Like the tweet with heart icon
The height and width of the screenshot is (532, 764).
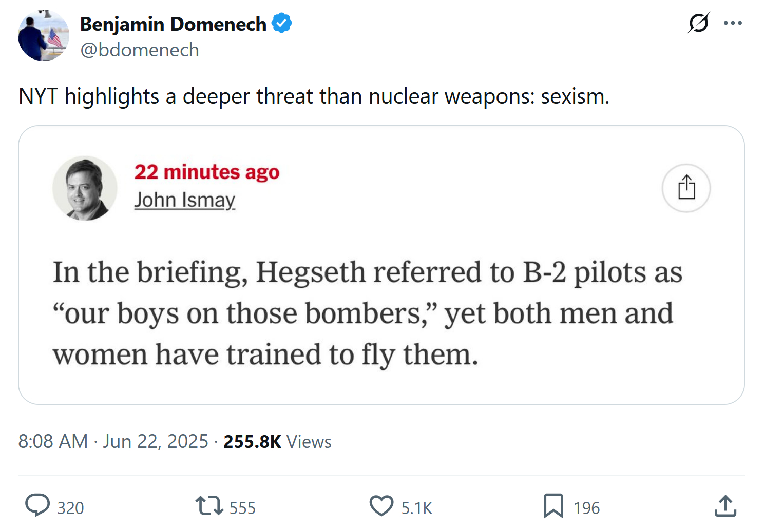click(381, 505)
